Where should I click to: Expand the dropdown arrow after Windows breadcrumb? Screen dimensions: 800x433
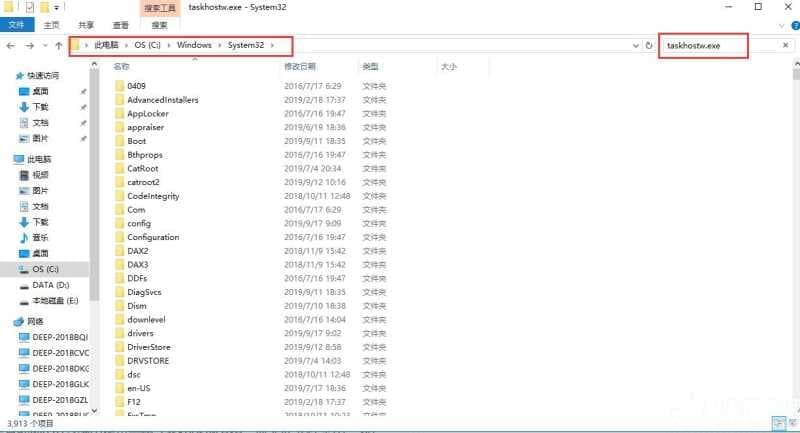pyautogui.click(x=220, y=45)
